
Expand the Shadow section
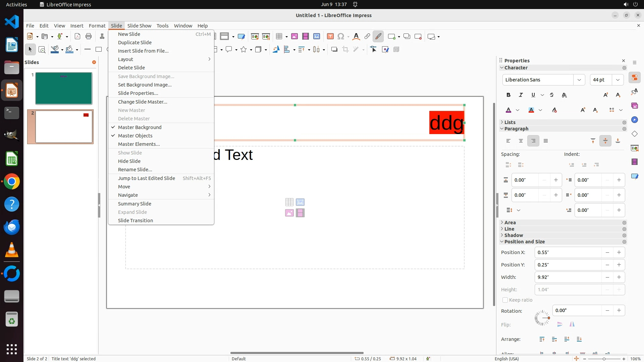(x=514, y=235)
